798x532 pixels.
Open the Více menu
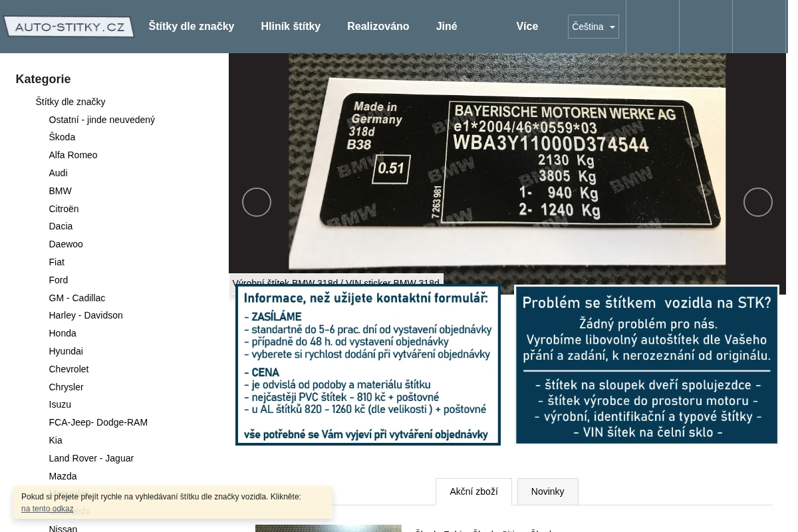click(x=527, y=27)
